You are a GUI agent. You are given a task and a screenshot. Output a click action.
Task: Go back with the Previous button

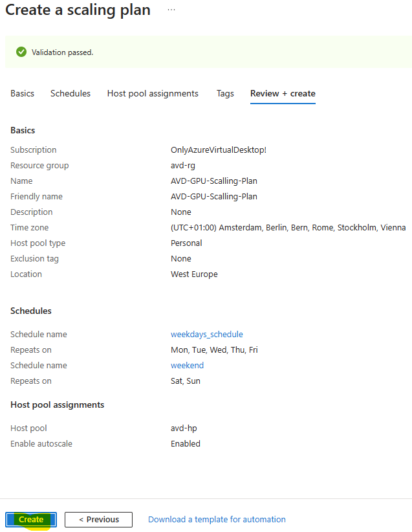click(x=99, y=519)
